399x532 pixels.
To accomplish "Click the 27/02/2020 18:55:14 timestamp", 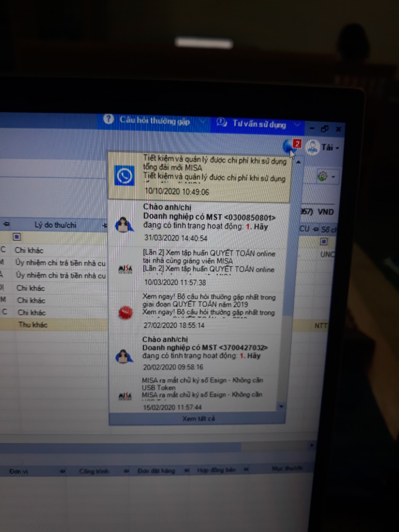I will (174, 325).
